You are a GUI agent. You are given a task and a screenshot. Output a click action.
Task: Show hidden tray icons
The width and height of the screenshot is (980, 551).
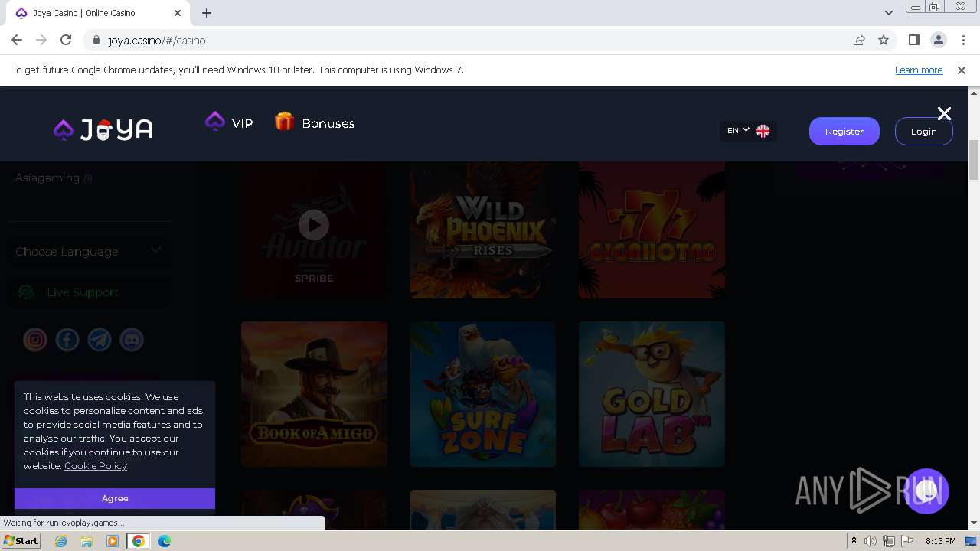click(854, 541)
